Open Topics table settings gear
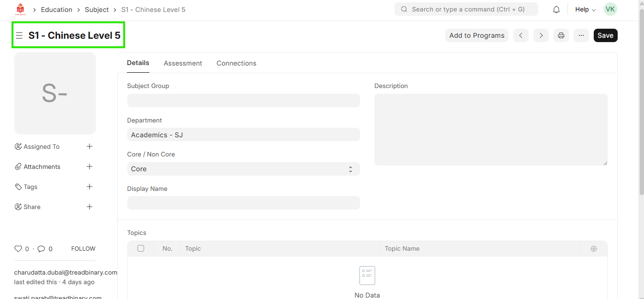The width and height of the screenshot is (644, 299). [594, 249]
